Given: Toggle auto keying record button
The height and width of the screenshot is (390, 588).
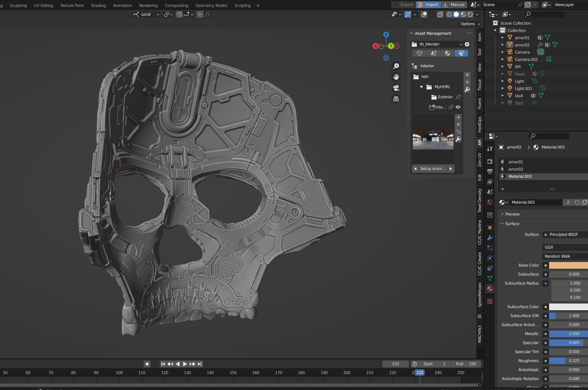Looking at the screenshot, I should (x=147, y=364).
